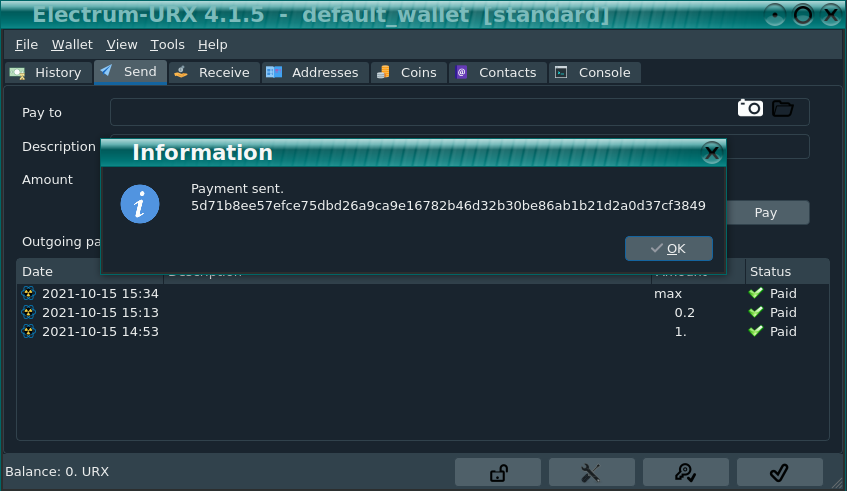
Task: Click the Balance: 0. URX status text
Action: click(57, 472)
